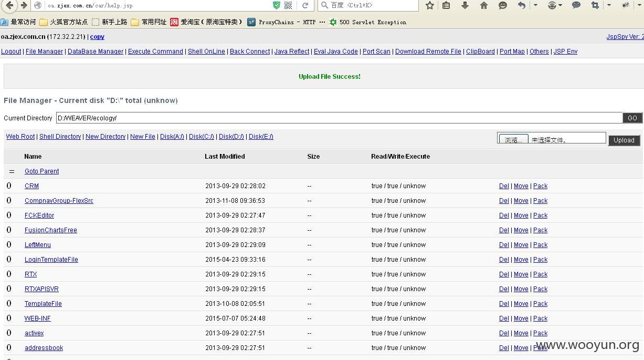Viewport: 644px width, 360px height.
Task: Bookmark this page with the star icon
Action: click(x=430, y=5)
